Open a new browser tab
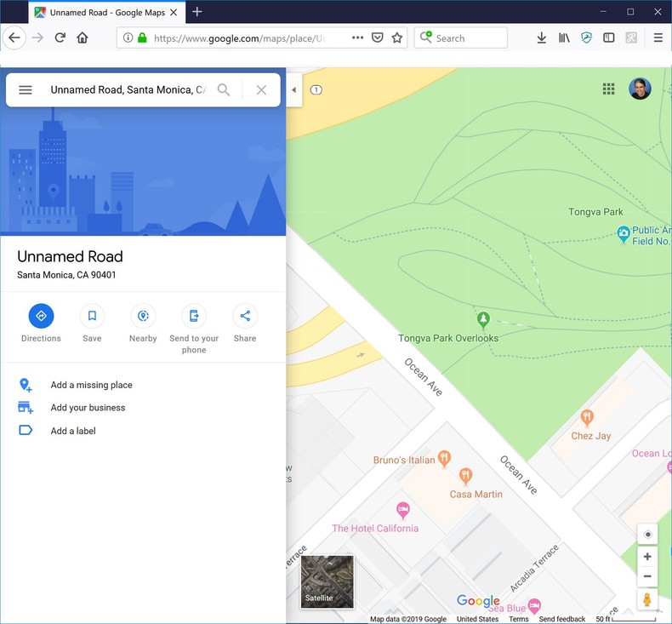Screen dimensions: 672x624 tap(197, 12)
